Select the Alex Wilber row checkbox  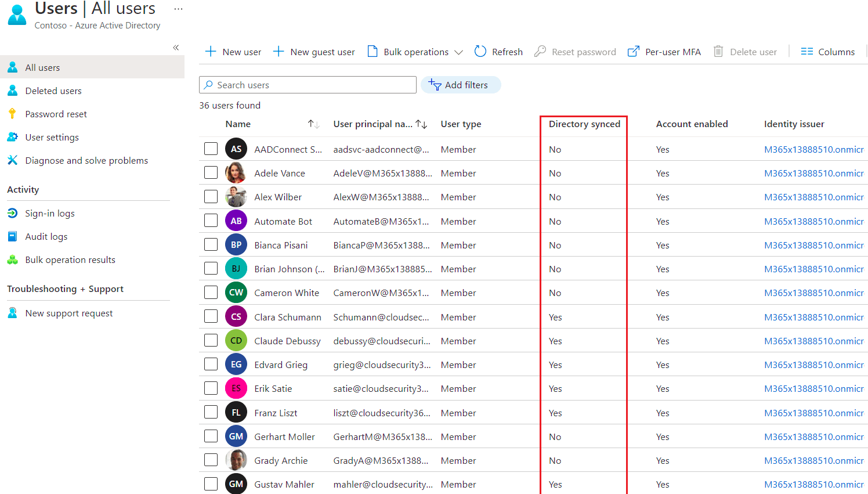point(211,197)
